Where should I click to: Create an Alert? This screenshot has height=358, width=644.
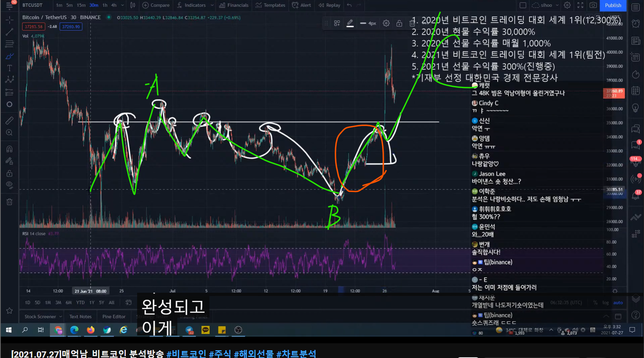[302, 5]
